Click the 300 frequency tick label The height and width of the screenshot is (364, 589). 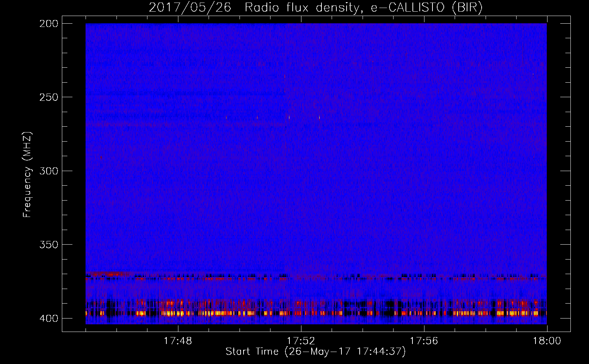tap(48, 171)
